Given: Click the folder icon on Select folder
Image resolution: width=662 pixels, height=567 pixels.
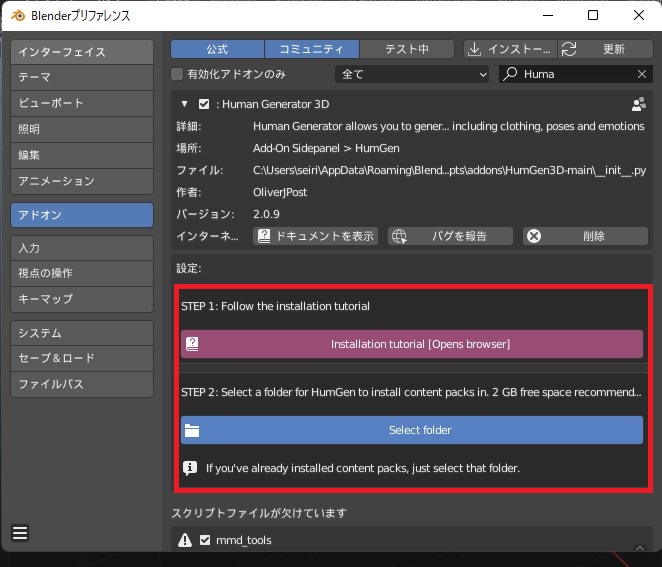Looking at the screenshot, I should [192, 431].
